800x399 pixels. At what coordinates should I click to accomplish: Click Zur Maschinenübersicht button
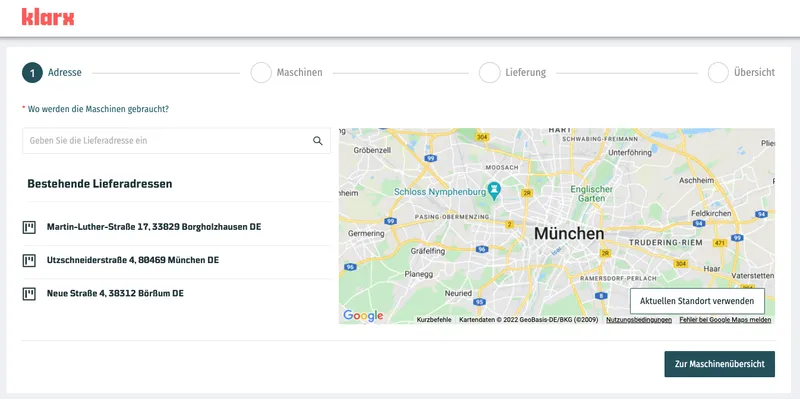pos(719,364)
